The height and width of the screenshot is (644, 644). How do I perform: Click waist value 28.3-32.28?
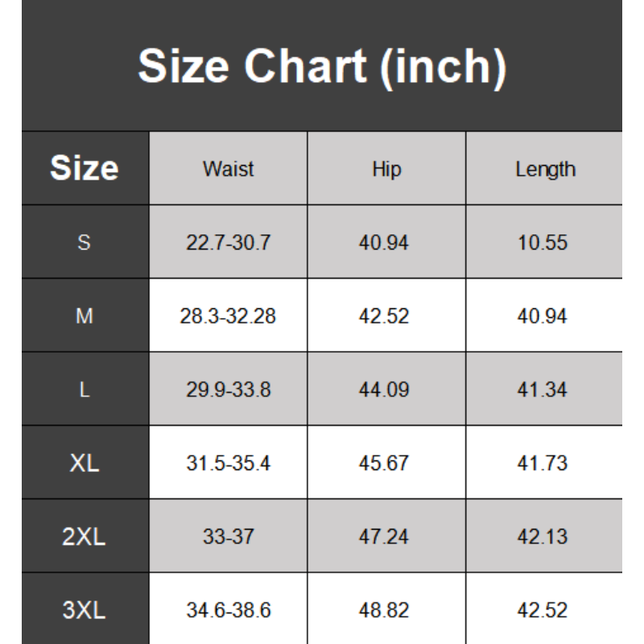click(x=228, y=316)
